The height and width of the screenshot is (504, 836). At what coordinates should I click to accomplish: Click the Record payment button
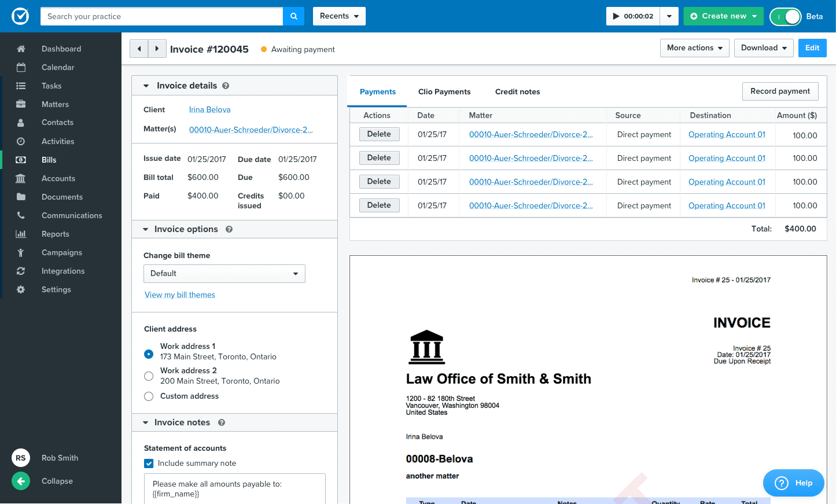click(780, 91)
